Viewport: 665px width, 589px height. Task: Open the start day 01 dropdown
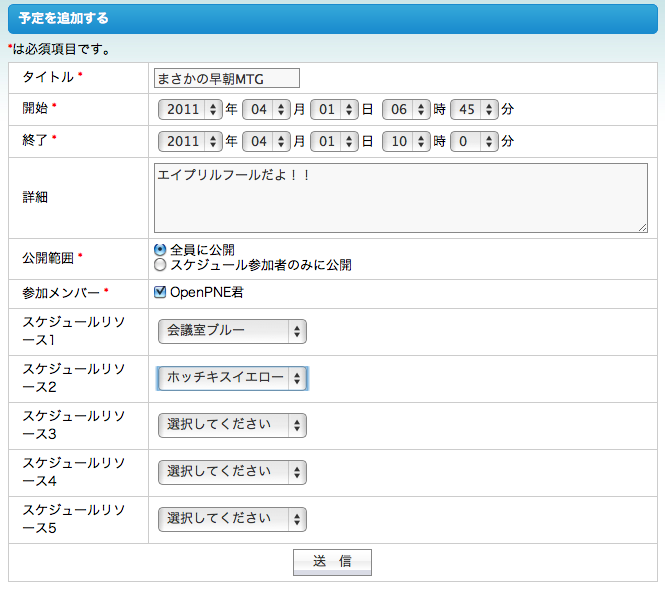(334, 110)
